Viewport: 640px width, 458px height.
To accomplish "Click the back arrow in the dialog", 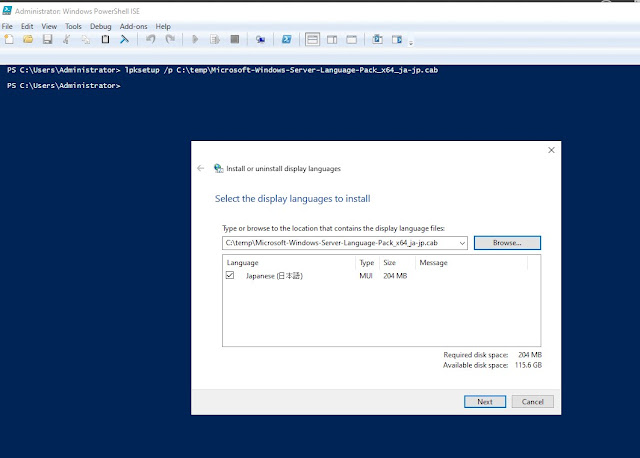I will (200, 168).
